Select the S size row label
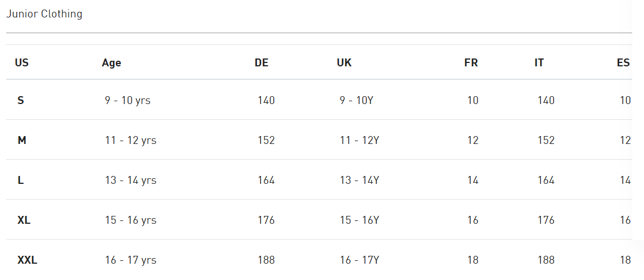Image resolution: width=644 pixels, height=280 pixels. coord(21,100)
